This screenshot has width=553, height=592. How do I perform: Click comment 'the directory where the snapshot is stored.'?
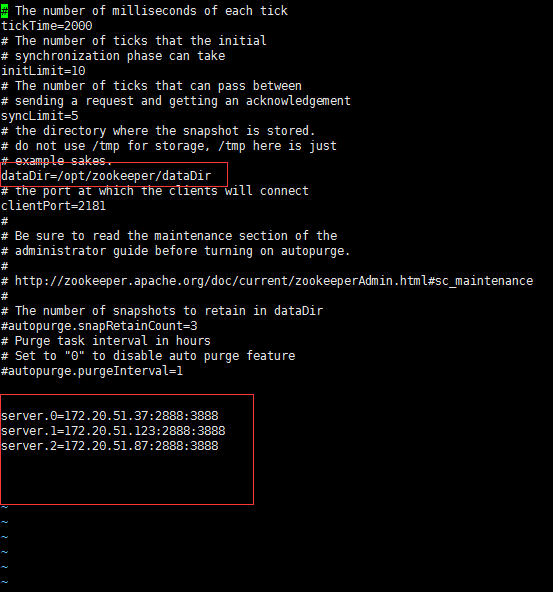pos(165,131)
